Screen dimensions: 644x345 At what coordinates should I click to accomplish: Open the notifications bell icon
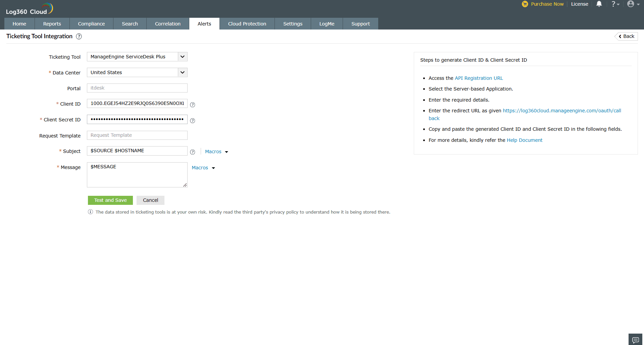(x=599, y=4)
